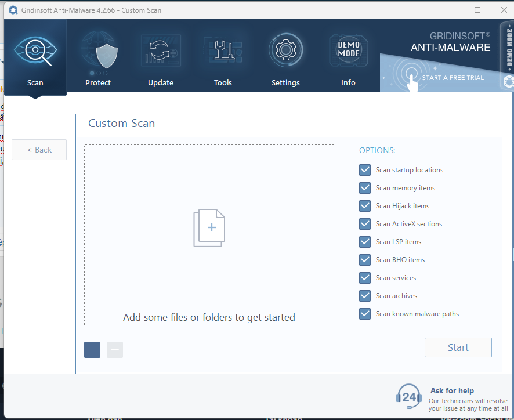Open the Update arrows icon
The width and height of the screenshot is (514, 420).
[161, 50]
